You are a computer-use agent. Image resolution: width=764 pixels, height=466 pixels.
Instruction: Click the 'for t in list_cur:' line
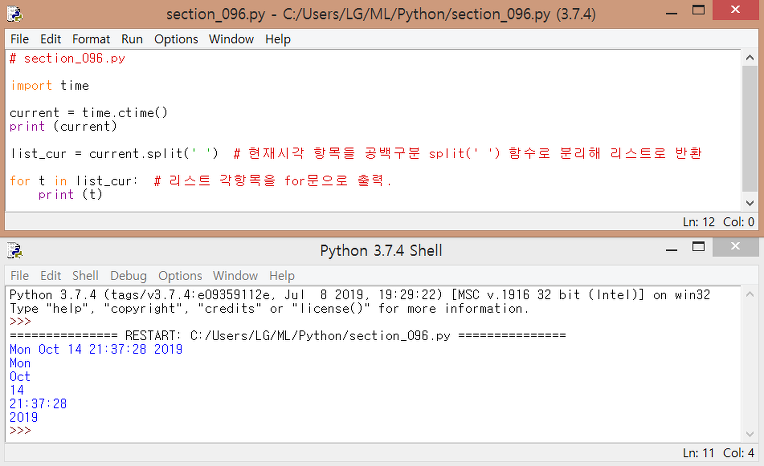click(x=74, y=181)
